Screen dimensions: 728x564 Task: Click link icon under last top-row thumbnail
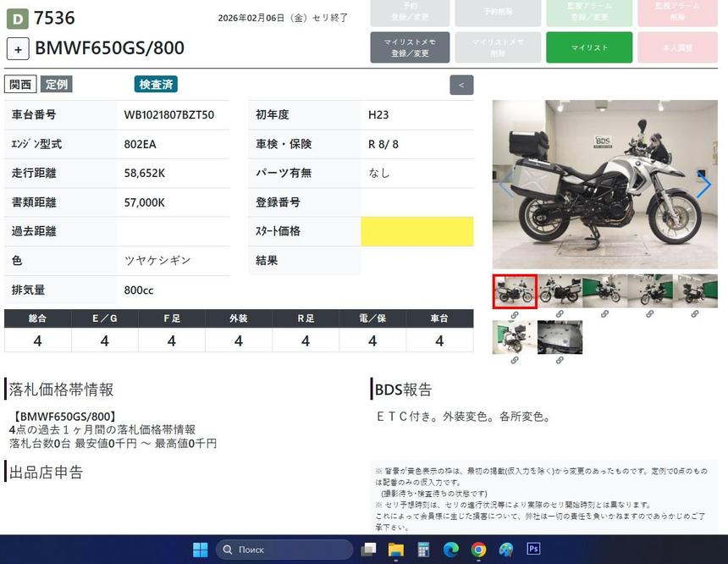click(x=695, y=314)
